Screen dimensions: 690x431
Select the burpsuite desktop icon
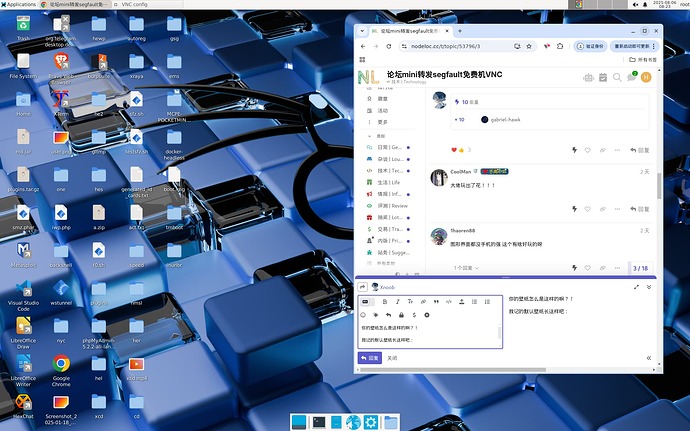point(99,66)
